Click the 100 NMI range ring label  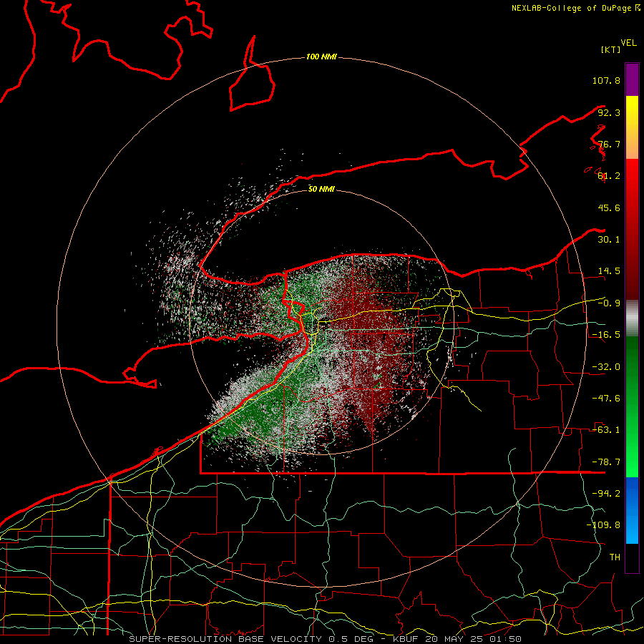(321, 57)
